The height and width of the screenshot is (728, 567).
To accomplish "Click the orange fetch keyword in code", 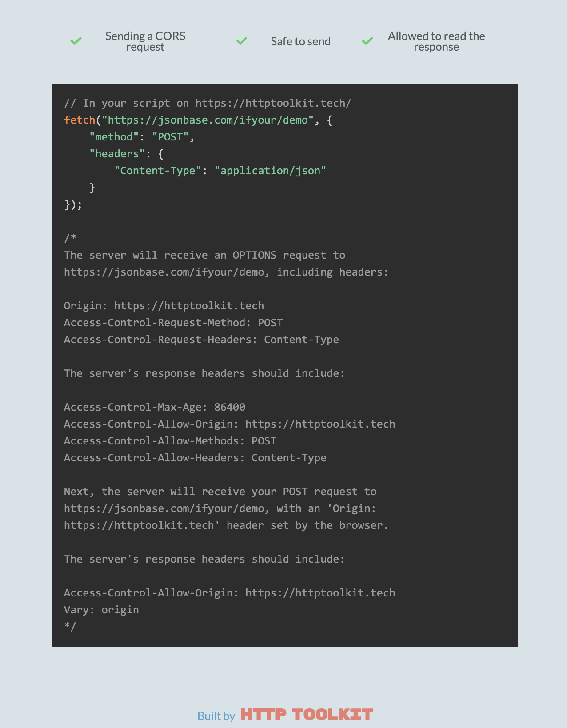I will click(x=80, y=120).
